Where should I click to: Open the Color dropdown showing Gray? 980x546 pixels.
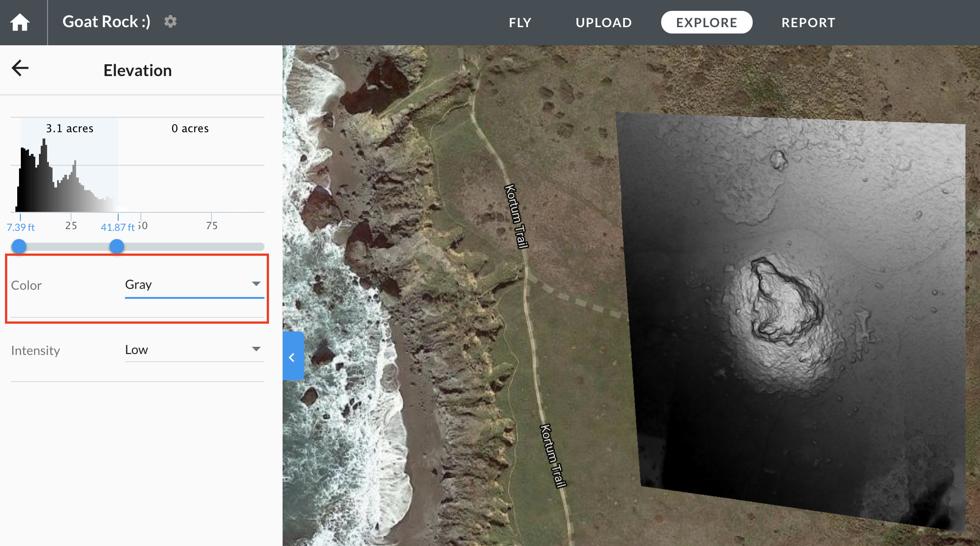[x=194, y=285]
